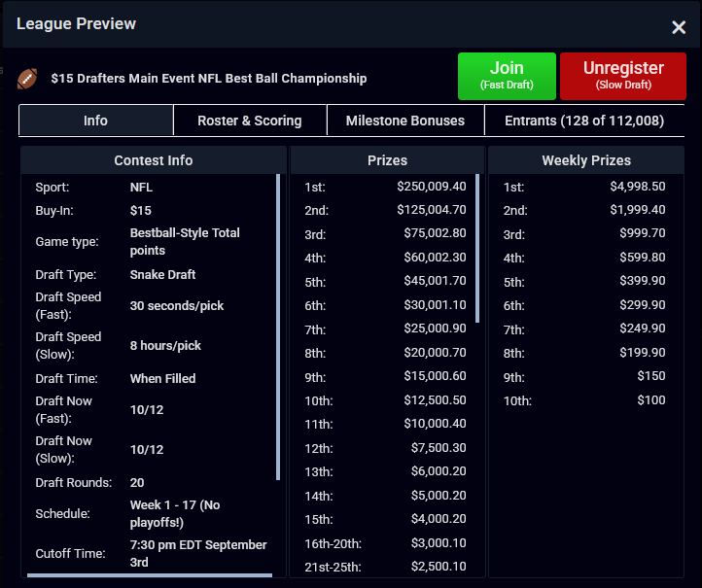Click the 10th prize $12,500.50
Image resolution: width=702 pixels, height=588 pixels.
click(x=435, y=400)
